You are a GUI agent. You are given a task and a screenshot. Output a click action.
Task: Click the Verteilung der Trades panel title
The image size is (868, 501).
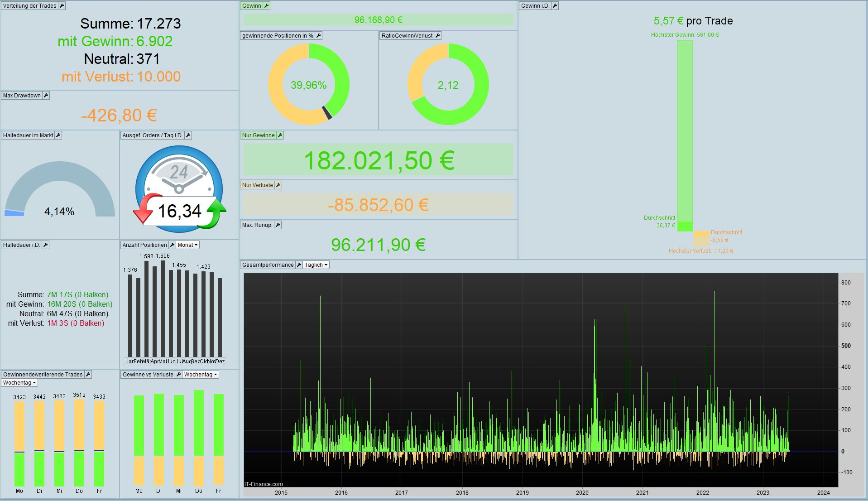pos(30,6)
